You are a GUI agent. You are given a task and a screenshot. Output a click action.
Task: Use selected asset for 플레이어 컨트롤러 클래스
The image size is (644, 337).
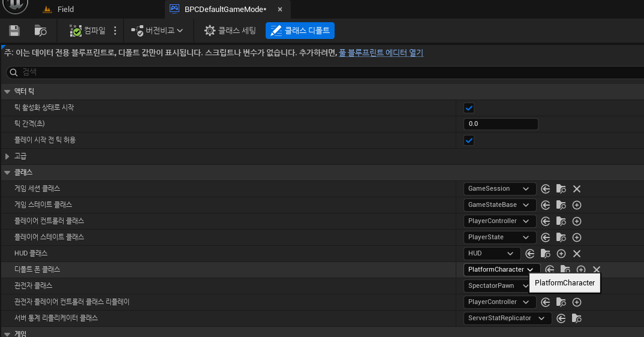pos(546,221)
